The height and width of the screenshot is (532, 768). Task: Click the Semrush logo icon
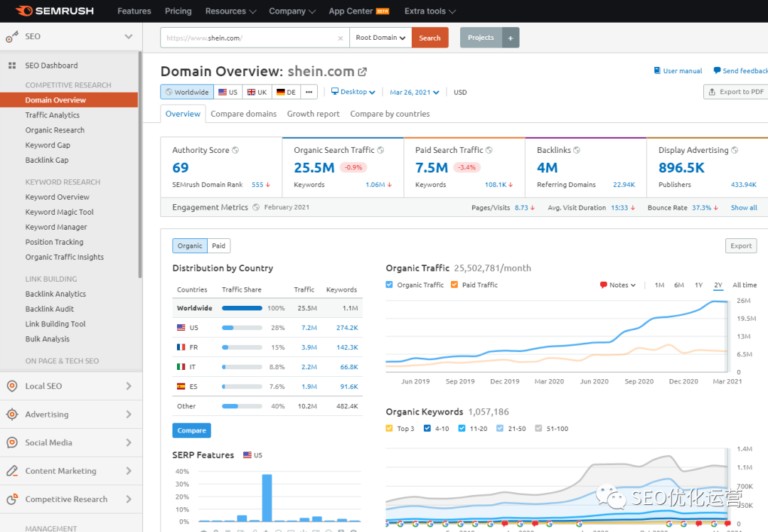pyautogui.click(x=23, y=11)
